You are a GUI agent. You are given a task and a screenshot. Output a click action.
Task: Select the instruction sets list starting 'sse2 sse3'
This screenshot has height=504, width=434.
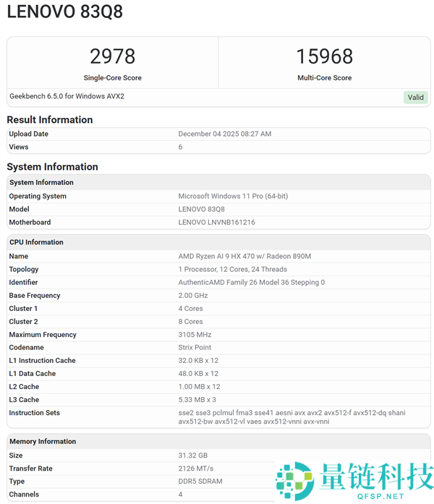292,417
